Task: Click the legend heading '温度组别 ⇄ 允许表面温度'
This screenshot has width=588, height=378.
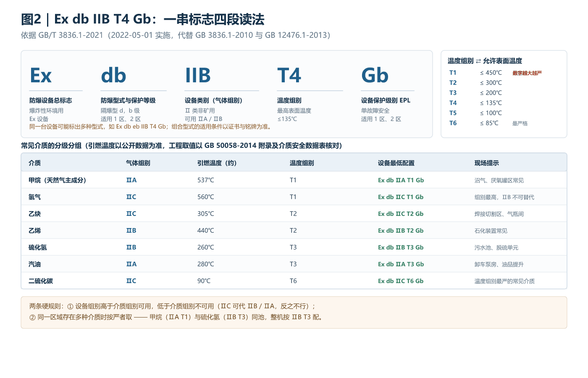Action: tap(485, 61)
